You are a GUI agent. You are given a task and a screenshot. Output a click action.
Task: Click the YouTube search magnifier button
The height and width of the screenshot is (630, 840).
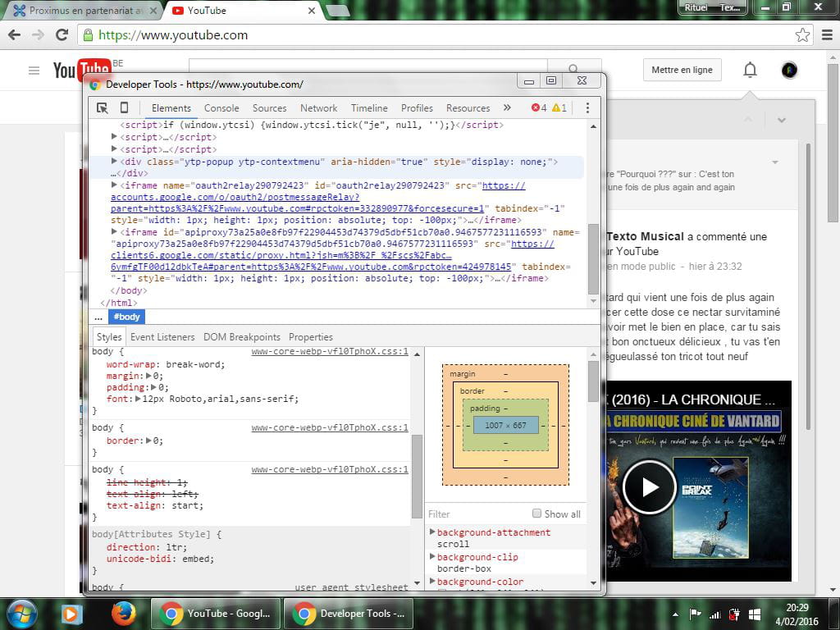573,69
